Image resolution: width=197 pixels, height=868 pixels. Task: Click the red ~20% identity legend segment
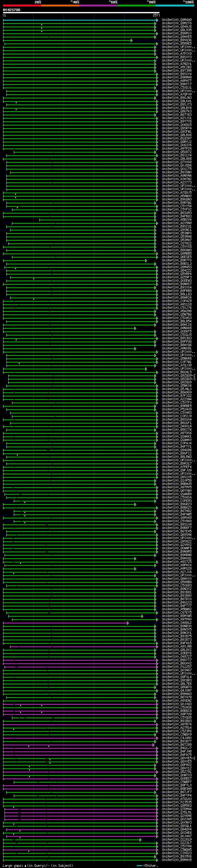click(x=22, y=6)
